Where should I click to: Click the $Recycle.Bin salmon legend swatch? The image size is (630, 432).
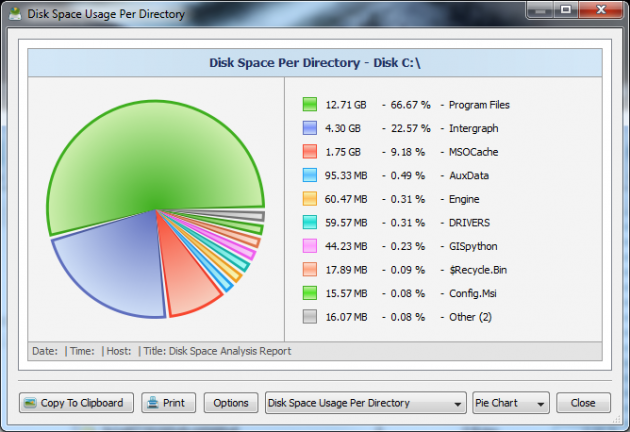tap(310, 269)
